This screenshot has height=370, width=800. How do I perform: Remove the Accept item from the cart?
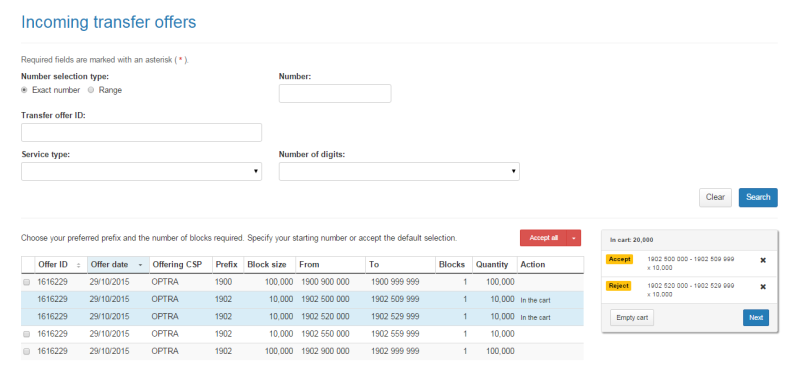[x=763, y=260]
